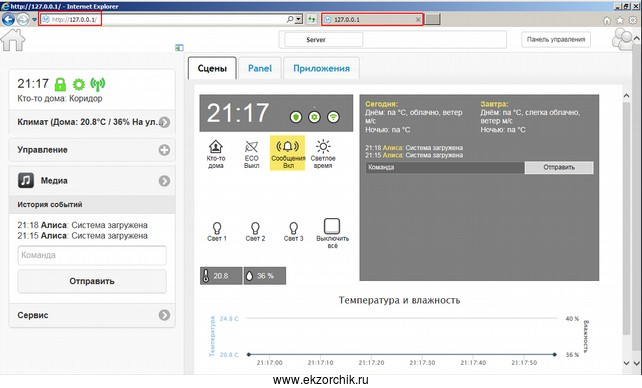
Task: Click the large house home icon
Action: point(13,40)
